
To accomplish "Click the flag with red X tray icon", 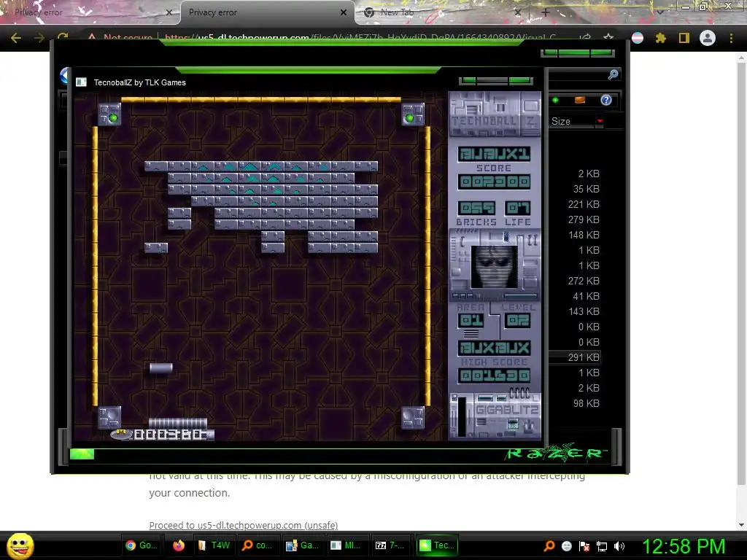I will (584, 546).
